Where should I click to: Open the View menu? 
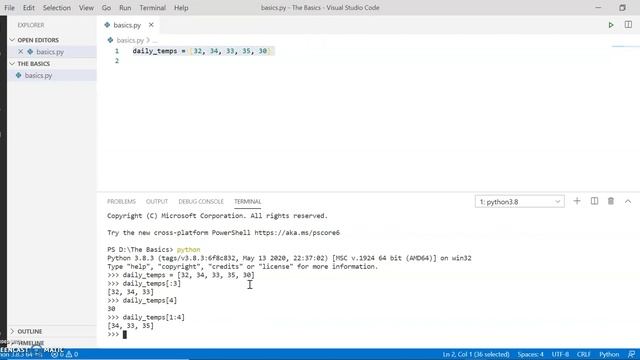pos(86,8)
